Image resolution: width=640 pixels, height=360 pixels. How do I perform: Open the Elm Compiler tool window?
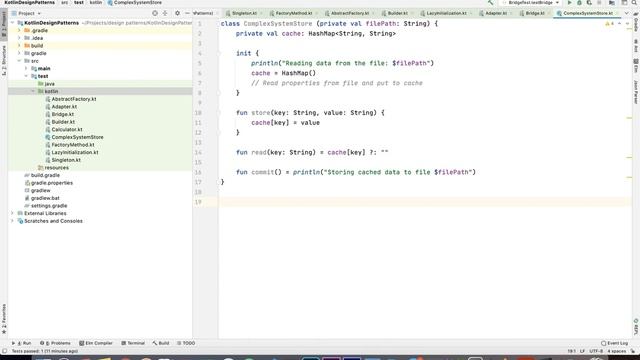pyautogui.click(x=96, y=343)
